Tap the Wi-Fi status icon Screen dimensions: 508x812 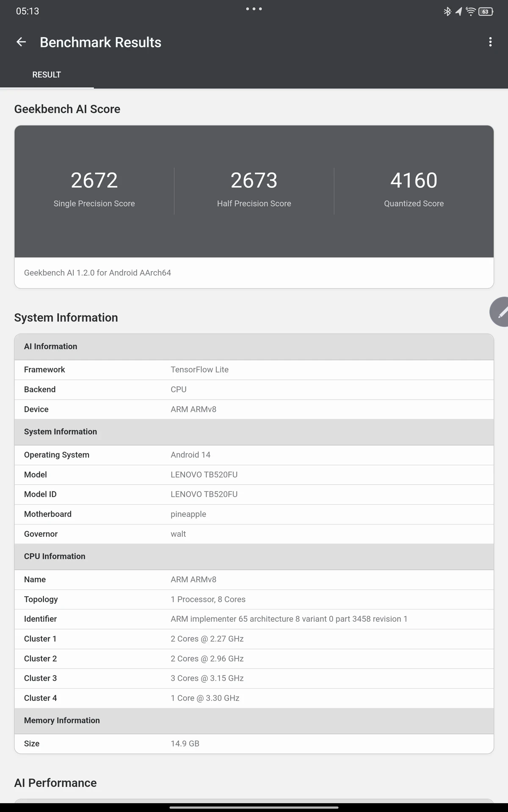[470, 11]
